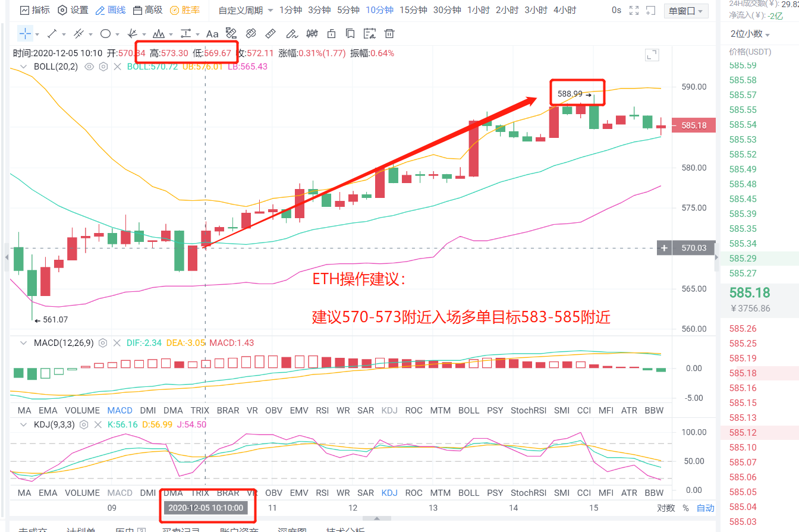Open the 指标 indicator selector

(x=34, y=10)
